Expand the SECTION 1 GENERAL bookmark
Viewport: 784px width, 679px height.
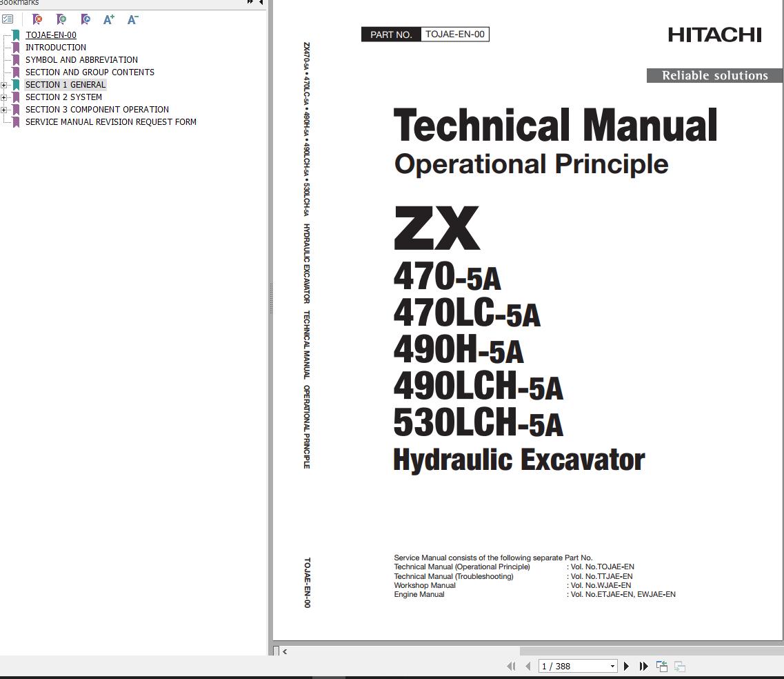(x=3, y=85)
